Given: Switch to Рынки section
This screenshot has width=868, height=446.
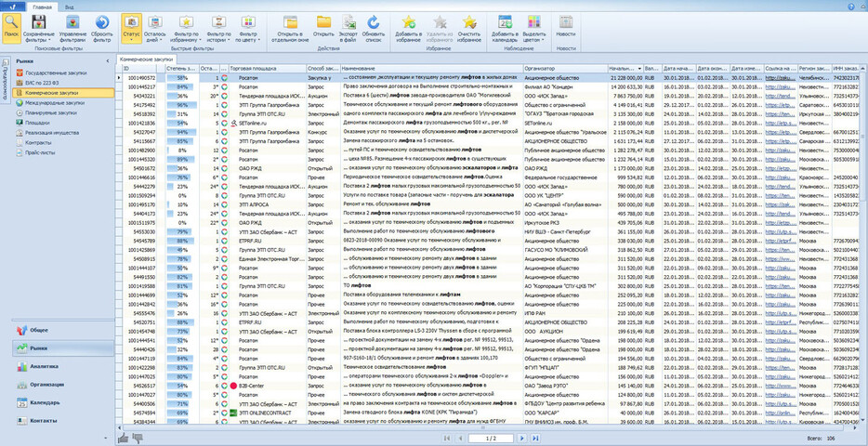Looking at the screenshot, I should 63,348.
